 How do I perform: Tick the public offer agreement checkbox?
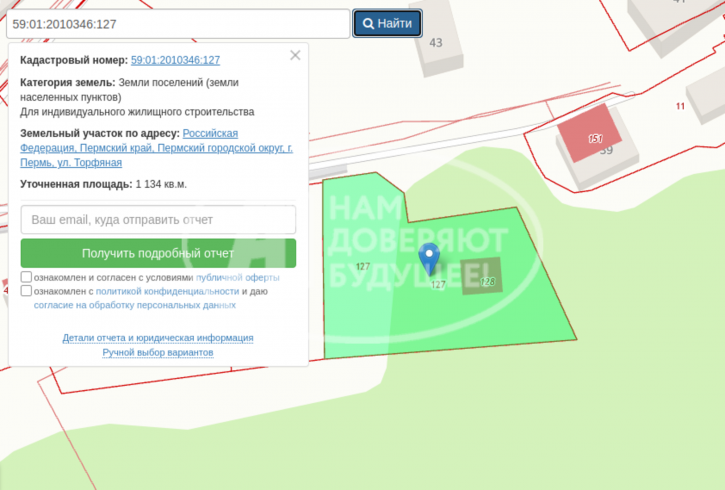click(26, 277)
